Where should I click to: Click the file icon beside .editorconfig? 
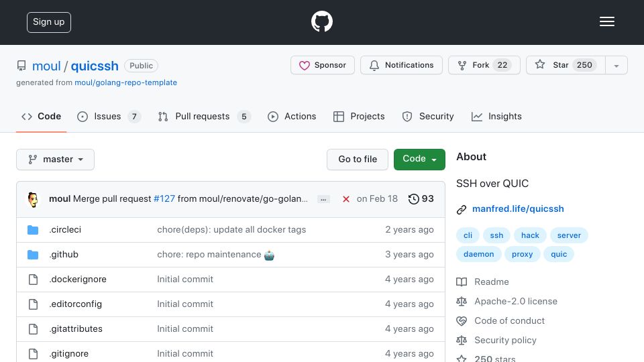34,304
